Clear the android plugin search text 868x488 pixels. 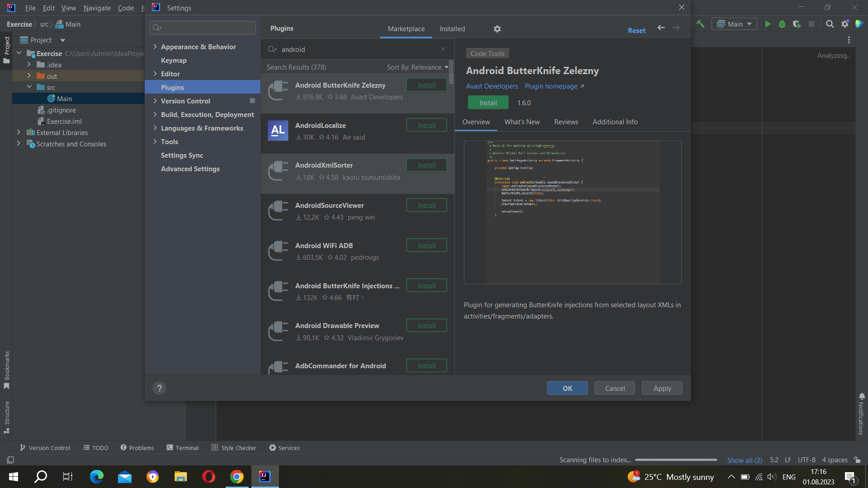tap(443, 50)
